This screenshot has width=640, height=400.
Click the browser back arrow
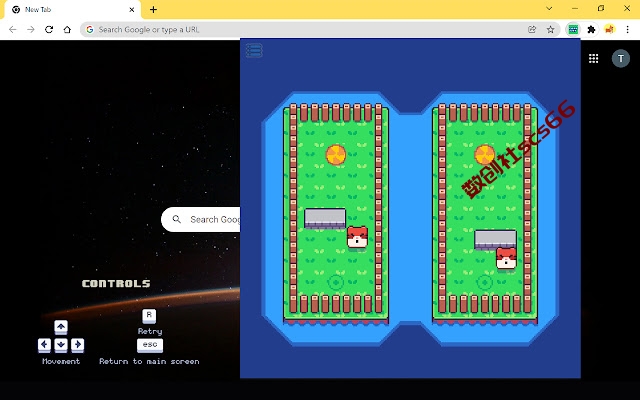tap(13, 29)
